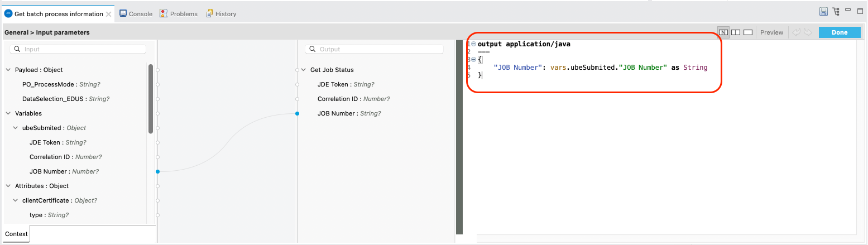Collapse the Get Job Status output node
The width and height of the screenshot is (868, 245).
304,70
